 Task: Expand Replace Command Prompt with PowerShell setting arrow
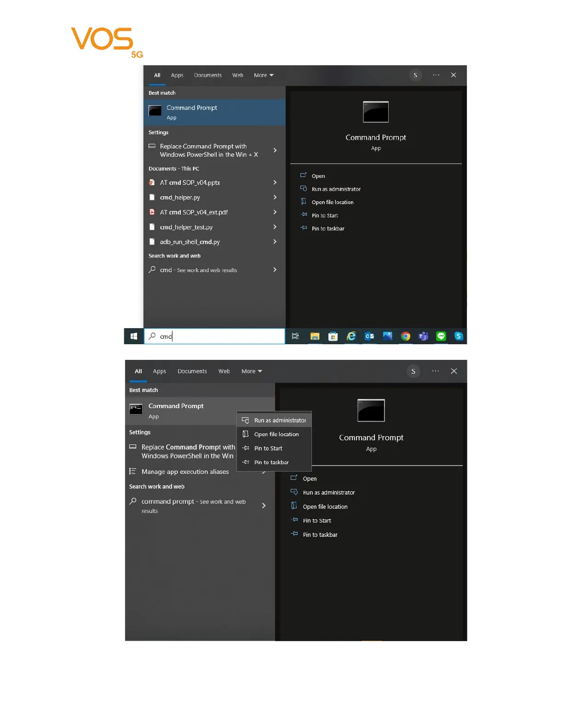275,150
